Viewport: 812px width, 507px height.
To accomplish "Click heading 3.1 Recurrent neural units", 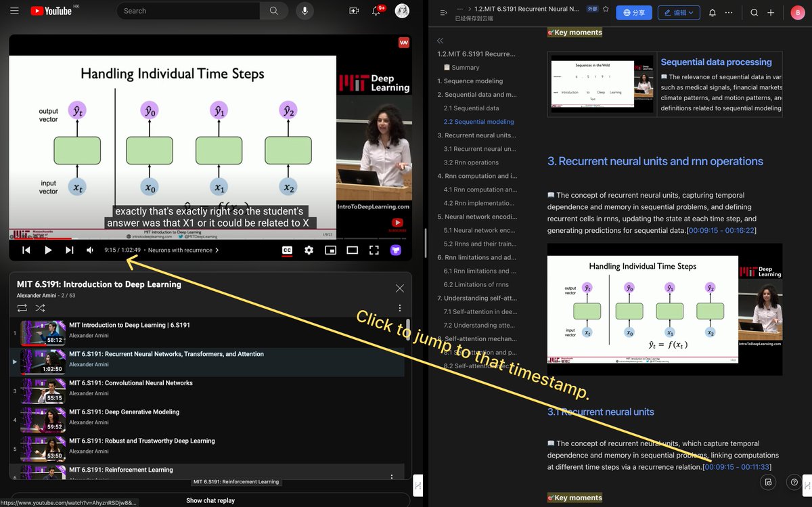I will pos(601,412).
